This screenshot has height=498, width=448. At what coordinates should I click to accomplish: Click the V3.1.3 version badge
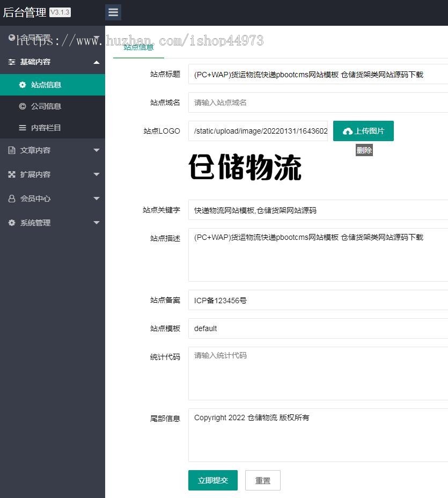(60, 12)
